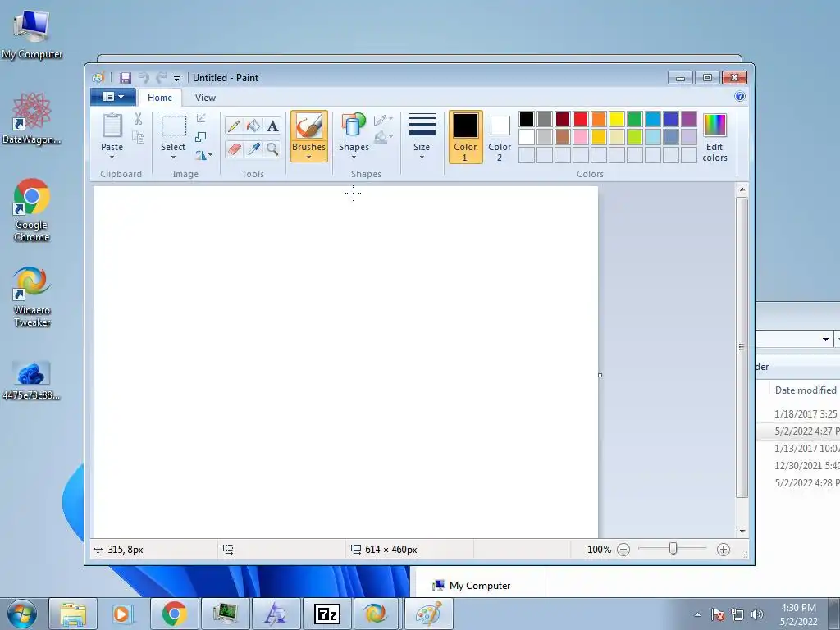
Task: Open Edit colors rainbow button
Action: click(714, 138)
